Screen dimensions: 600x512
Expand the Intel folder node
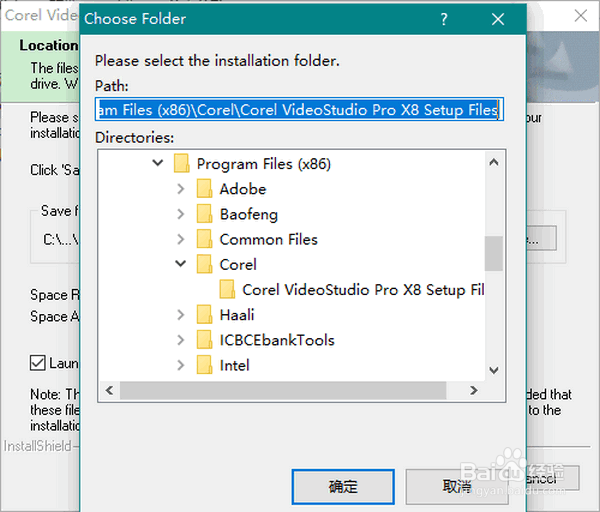181,365
